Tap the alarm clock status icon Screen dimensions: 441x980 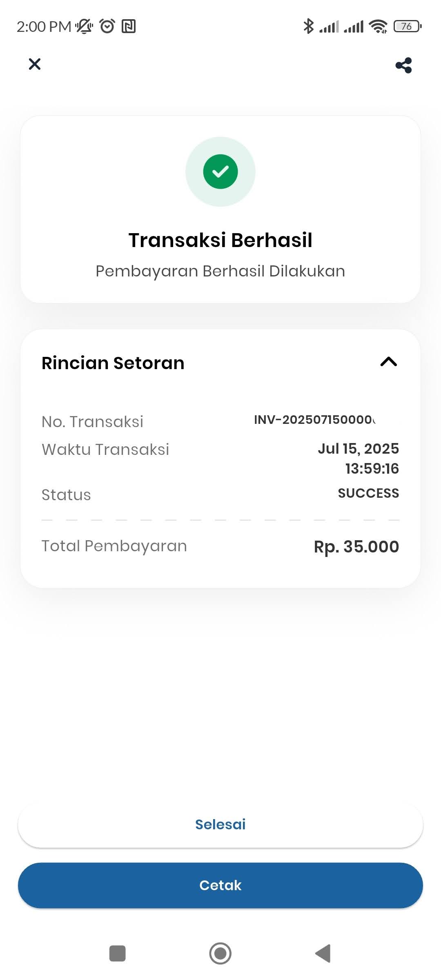107,26
